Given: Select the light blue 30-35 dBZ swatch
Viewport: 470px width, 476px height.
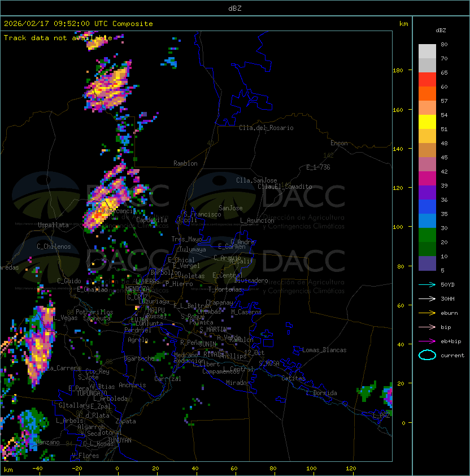Looking at the screenshot, I should coord(427,220).
